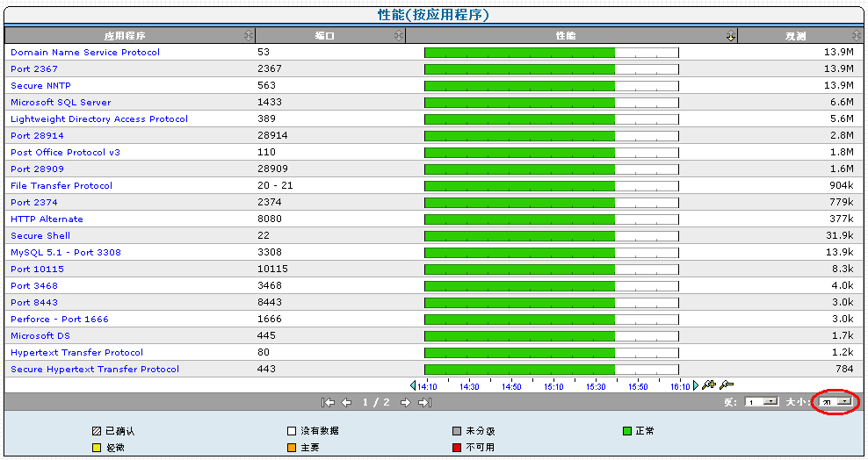Click performance bar for Domain Name Service Protocol
This screenshot has width=868, height=460.
coord(552,53)
